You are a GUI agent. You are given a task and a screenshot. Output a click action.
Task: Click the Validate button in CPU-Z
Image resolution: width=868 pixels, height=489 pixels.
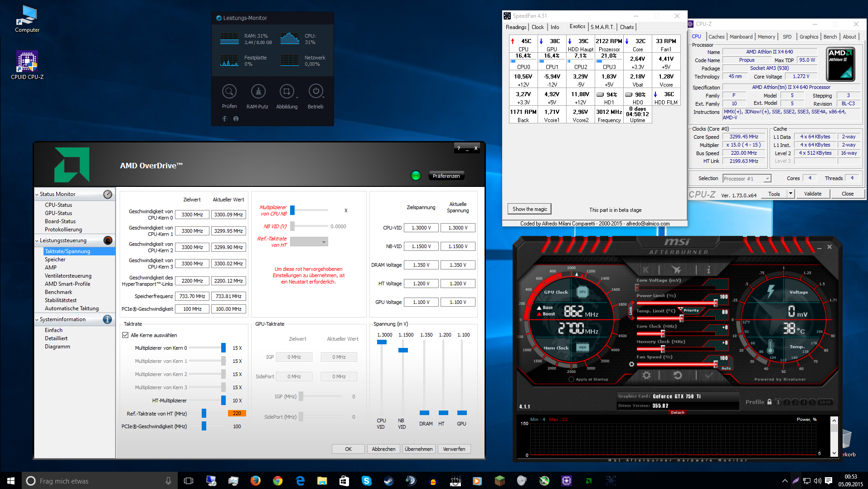point(813,194)
